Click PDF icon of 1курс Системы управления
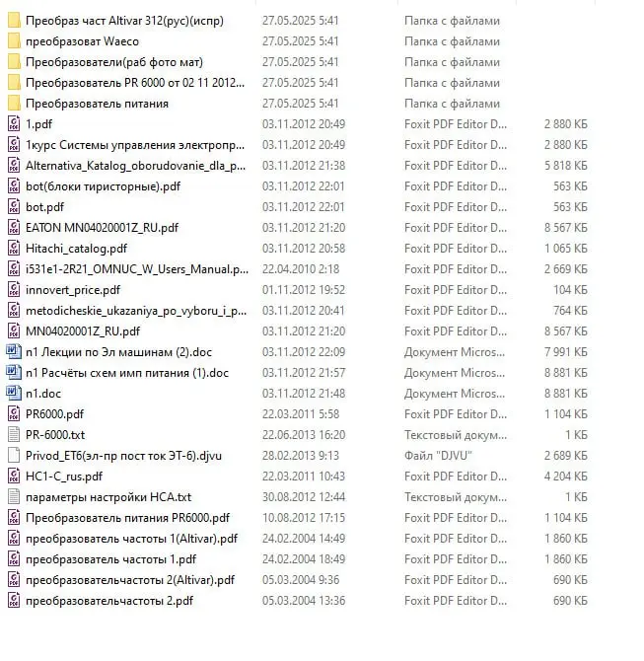 coord(14,144)
